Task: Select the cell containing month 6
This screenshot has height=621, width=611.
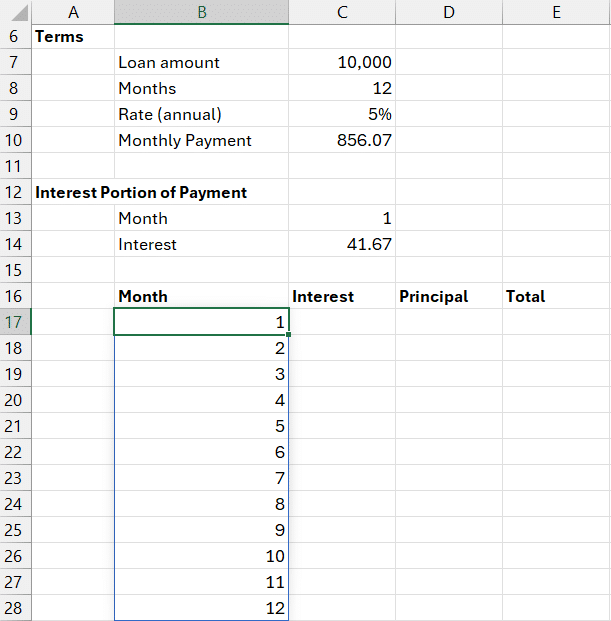Action: 201,452
